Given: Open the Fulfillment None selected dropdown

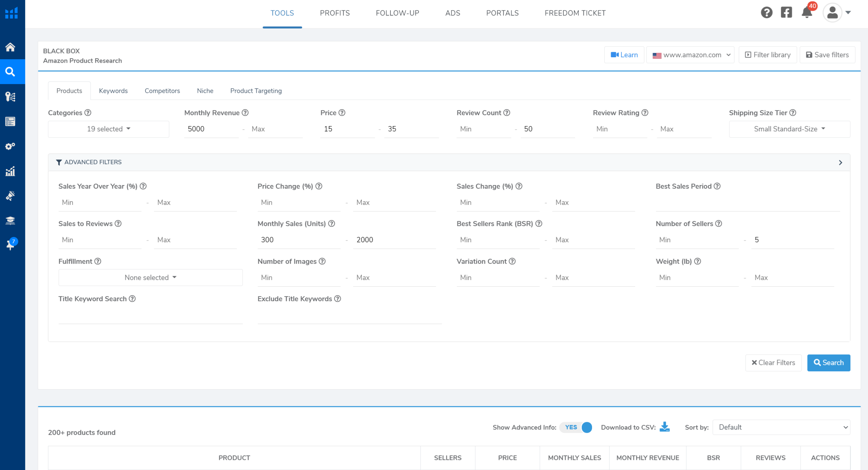Looking at the screenshot, I should tap(150, 278).
